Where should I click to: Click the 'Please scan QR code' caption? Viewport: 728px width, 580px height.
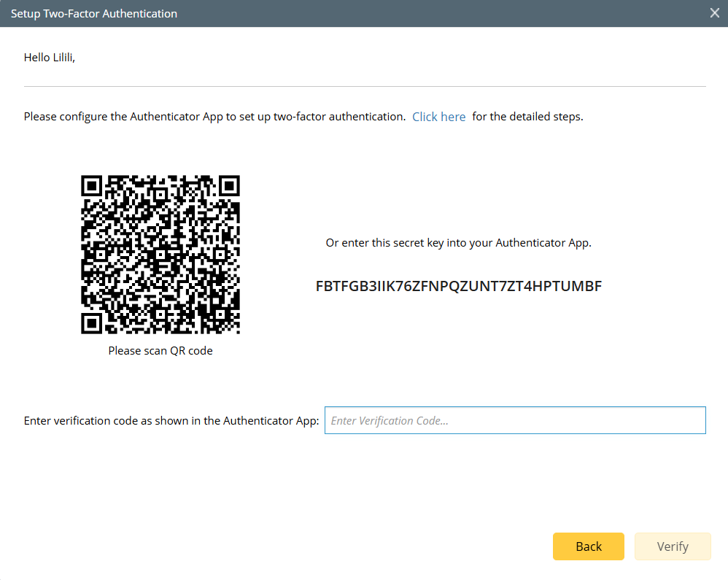(x=160, y=351)
